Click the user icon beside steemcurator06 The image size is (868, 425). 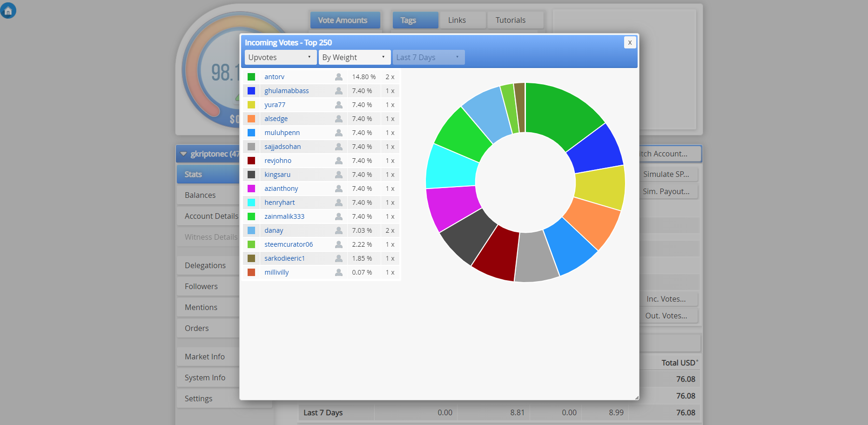point(339,244)
